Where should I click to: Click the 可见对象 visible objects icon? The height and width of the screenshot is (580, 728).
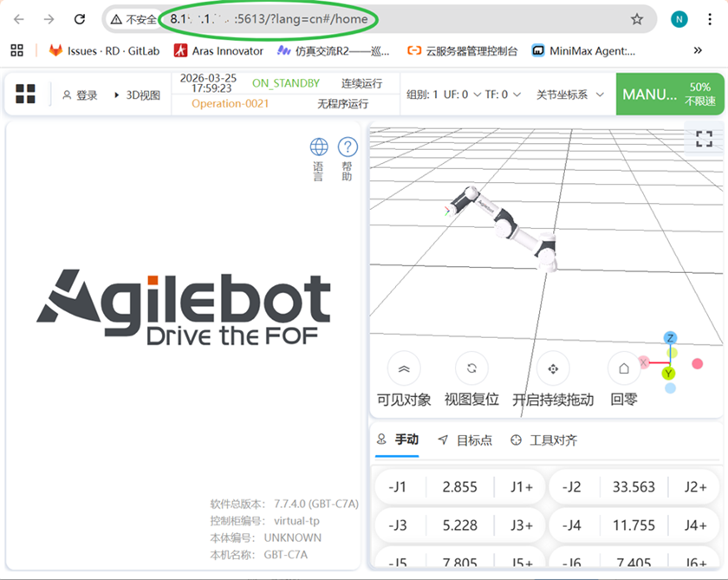[404, 368]
